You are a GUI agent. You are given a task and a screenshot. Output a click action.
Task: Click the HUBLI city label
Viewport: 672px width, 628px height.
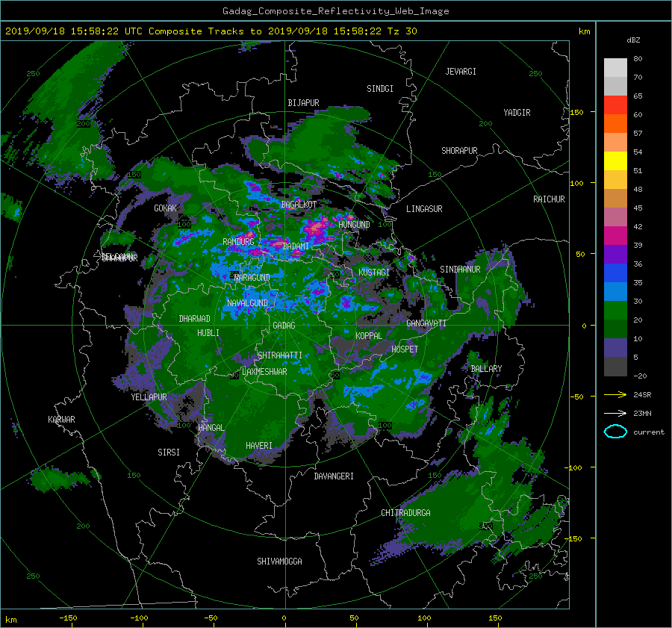[208, 332]
